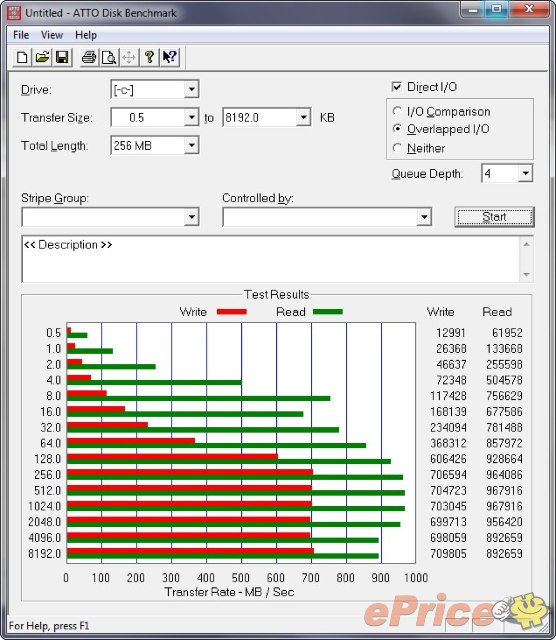Click the Test Results group title
Image resolution: width=556 pixels, height=640 pixels.
pyautogui.click(x=276, y=294)
